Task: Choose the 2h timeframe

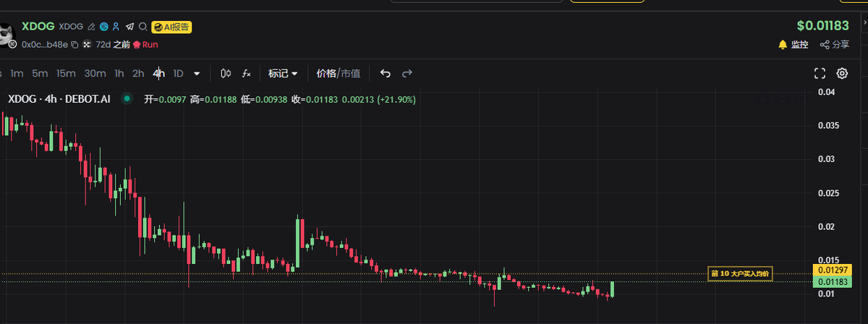Action: pos(138,73)
